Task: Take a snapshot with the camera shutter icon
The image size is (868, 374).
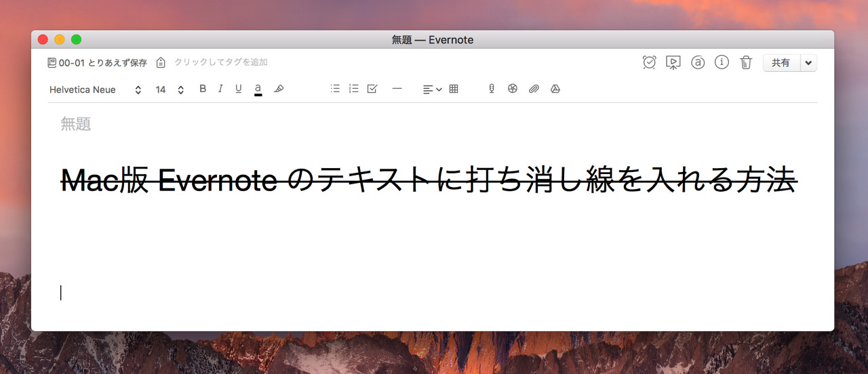Action: 513,89
